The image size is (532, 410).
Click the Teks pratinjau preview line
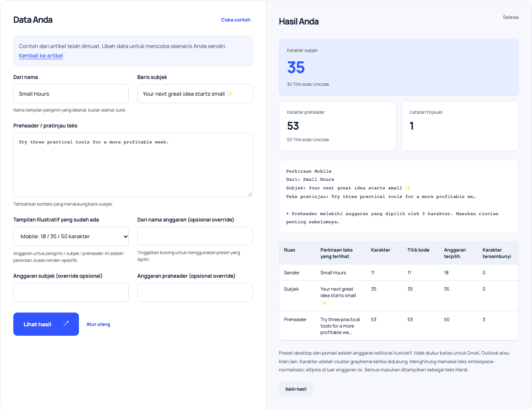click(x=381, y=197)
